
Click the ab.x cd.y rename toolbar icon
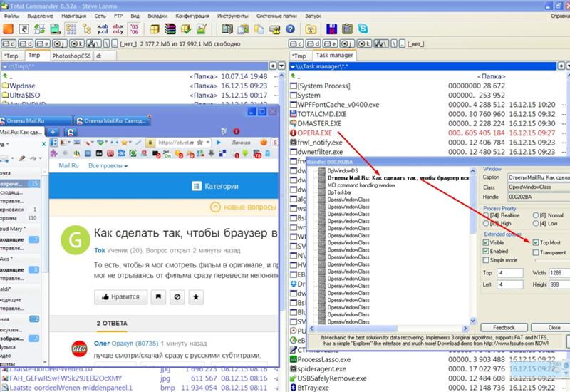(118, 29)
